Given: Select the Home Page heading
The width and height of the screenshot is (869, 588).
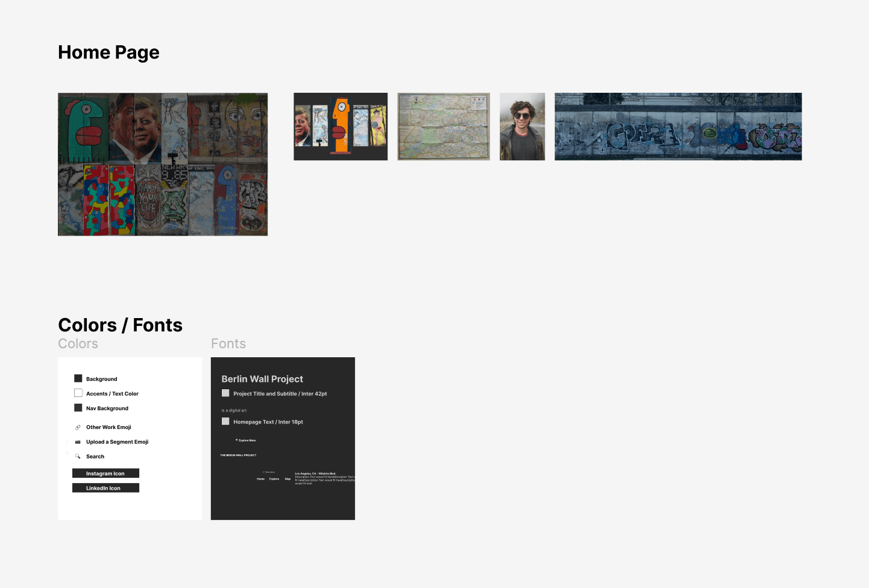Looking at the screenshot, I should 108,52.
